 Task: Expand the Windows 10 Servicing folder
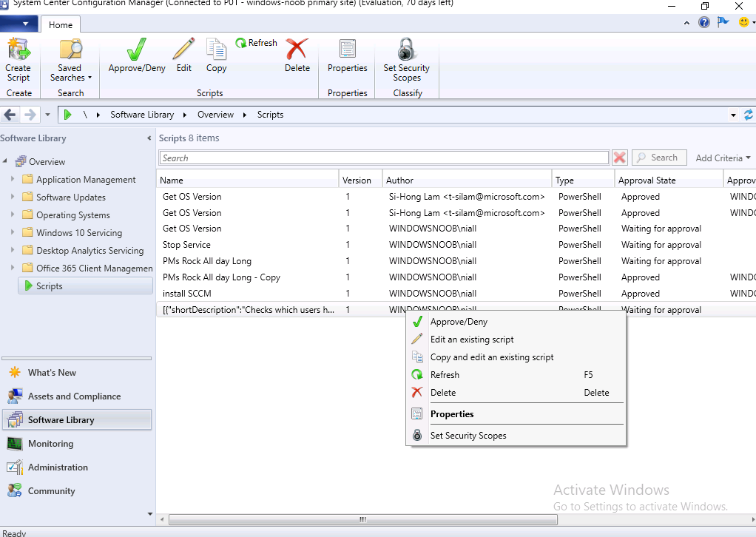[x=13, y=232]
